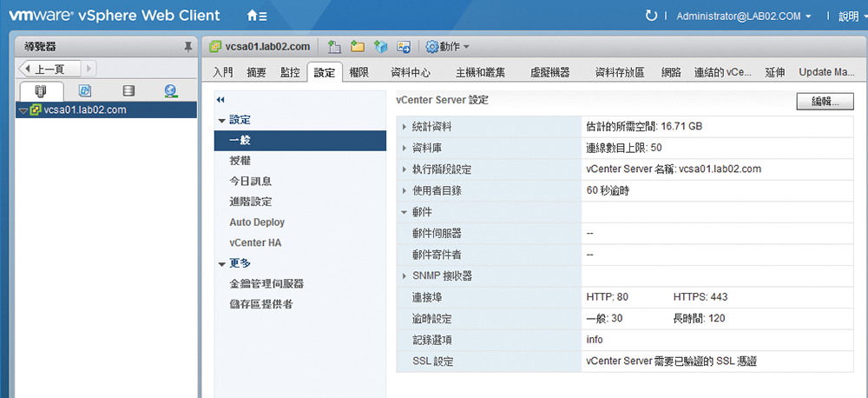Switch to the 資料中心 tab
Viewport: 868px width, 398px height.
click(411, 73)
